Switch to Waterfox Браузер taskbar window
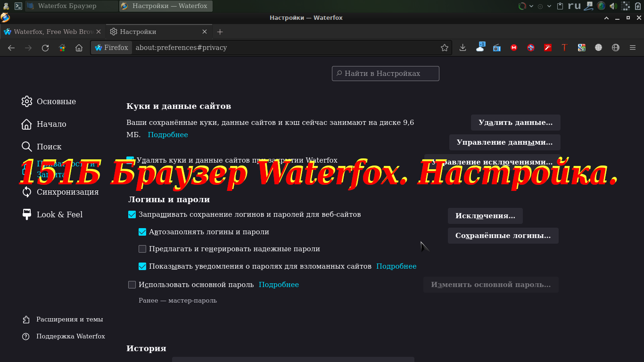 point(72,6)
